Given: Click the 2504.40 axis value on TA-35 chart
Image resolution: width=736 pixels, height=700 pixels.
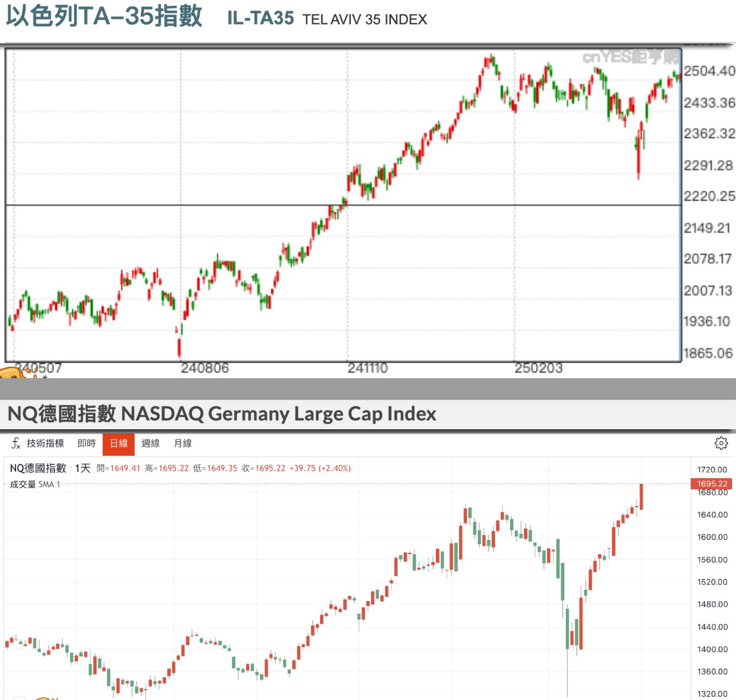Looking at the screenshot, I should coord(710,71).
